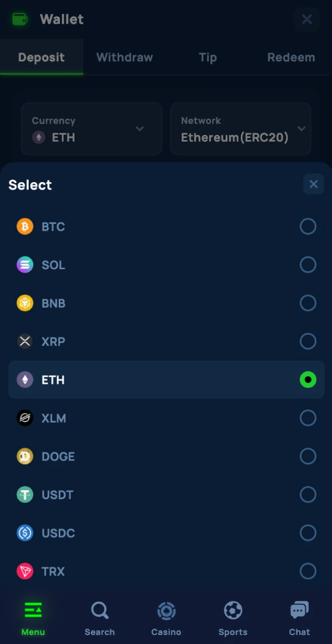This screenshot has height=644, width=332.
Task: Open the Redeem tab
Action: (291, 57)
